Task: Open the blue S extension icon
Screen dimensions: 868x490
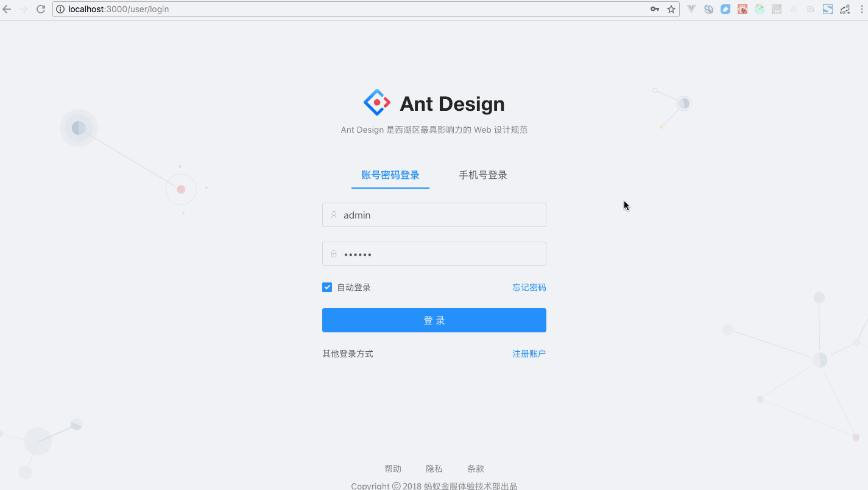Action: [828, 9]
